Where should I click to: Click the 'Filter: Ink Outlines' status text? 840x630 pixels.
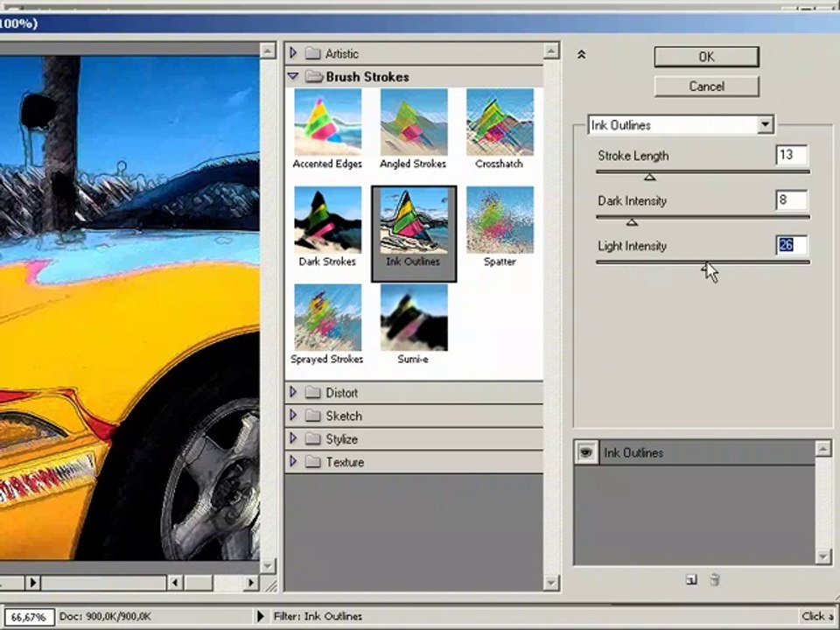click(x=318, y=617)
